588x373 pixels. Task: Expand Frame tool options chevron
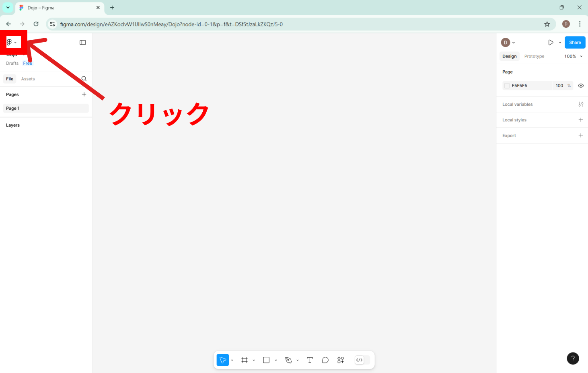click(254, 360)
